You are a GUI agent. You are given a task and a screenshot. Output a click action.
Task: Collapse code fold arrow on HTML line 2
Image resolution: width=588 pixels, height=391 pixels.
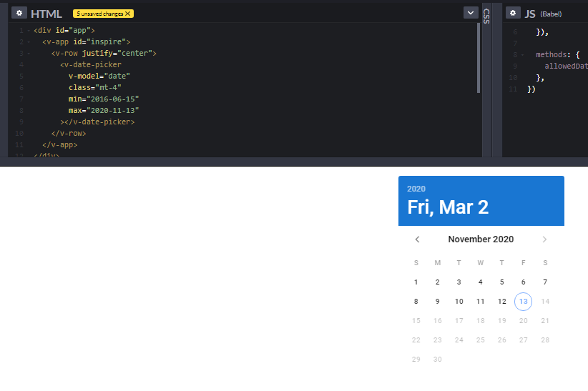(29, 42)
